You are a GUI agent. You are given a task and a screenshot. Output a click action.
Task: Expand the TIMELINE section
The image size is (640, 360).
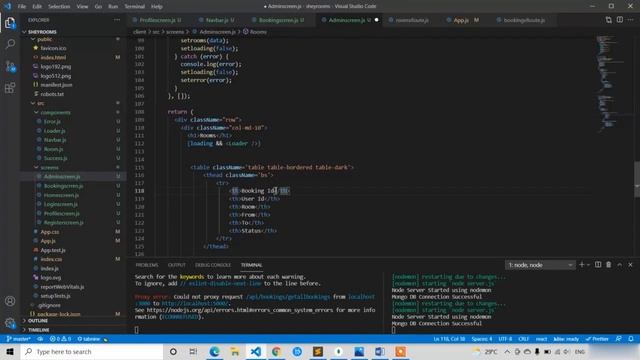(x=38, y=330)
